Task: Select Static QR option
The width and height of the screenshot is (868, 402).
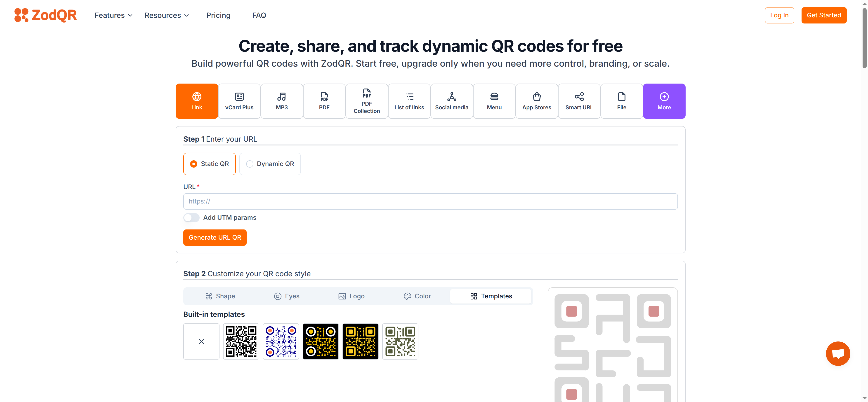Action: click(x=209, y=164)
